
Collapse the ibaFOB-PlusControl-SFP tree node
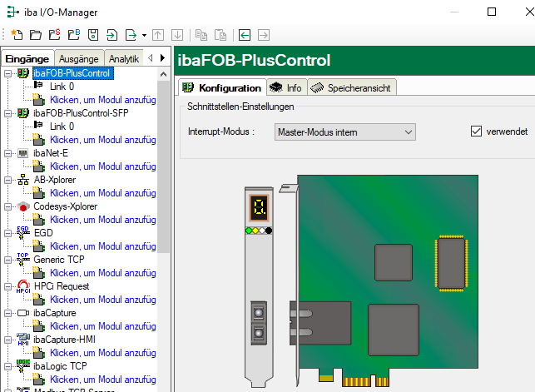coord(8,113)
